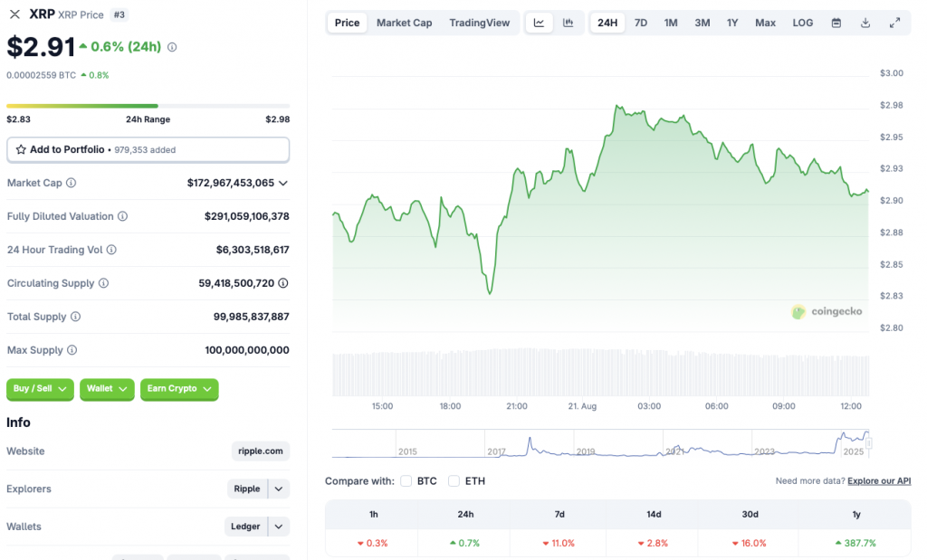Screen dimensions: 927x560
Task: Download the chart via the download icon
Action: point(865,22)
